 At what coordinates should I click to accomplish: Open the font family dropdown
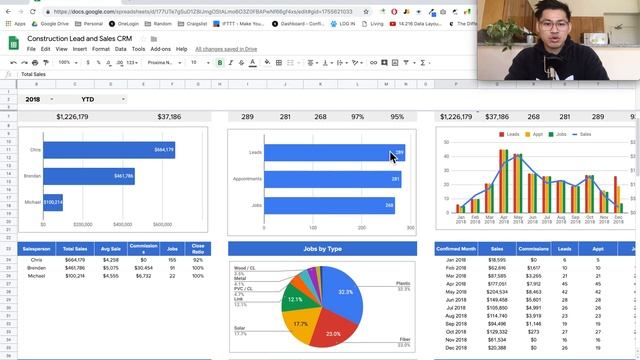coord(164,63)
